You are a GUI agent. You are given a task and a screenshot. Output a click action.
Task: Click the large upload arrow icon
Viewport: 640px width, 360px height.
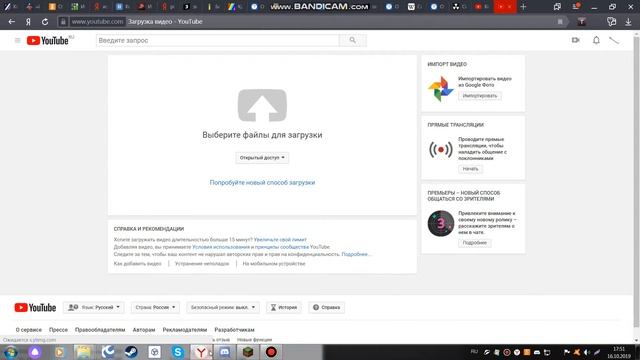(262, 105)
